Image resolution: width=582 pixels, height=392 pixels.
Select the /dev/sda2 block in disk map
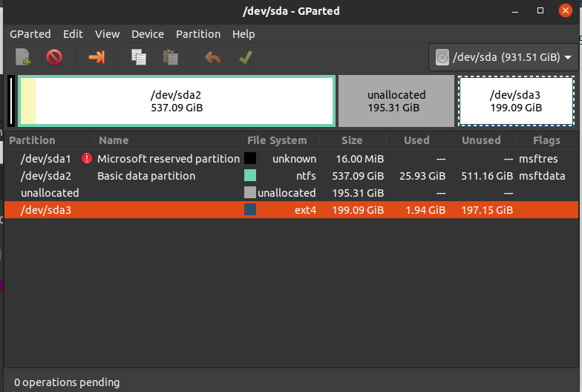(x=177, y=101)
